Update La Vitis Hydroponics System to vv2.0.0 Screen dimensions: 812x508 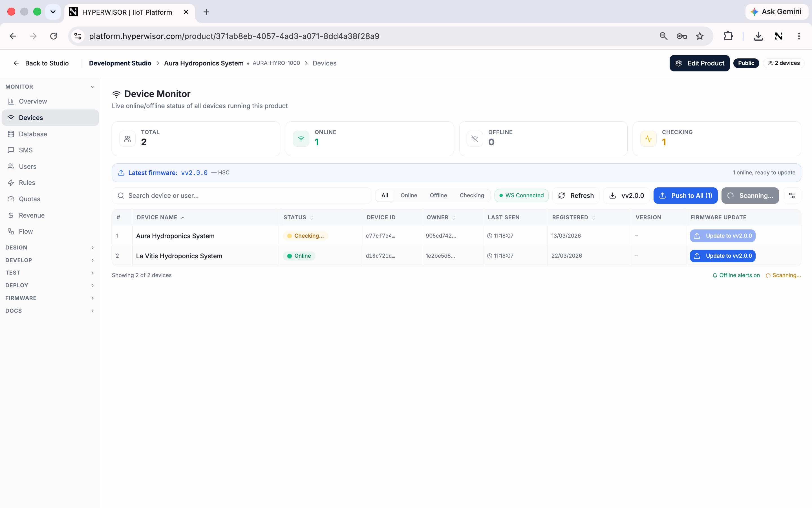point(722,256)
